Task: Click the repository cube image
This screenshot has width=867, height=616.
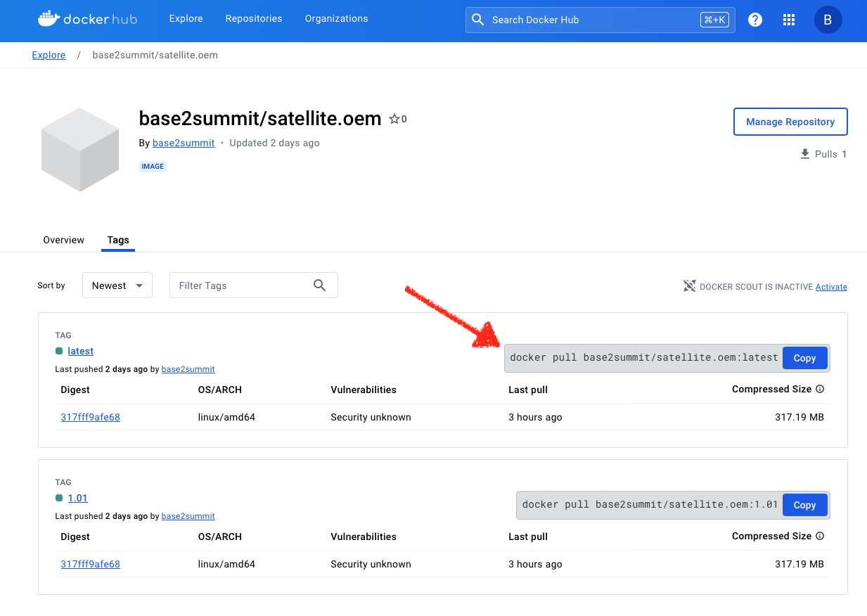Action: [79, 149]
